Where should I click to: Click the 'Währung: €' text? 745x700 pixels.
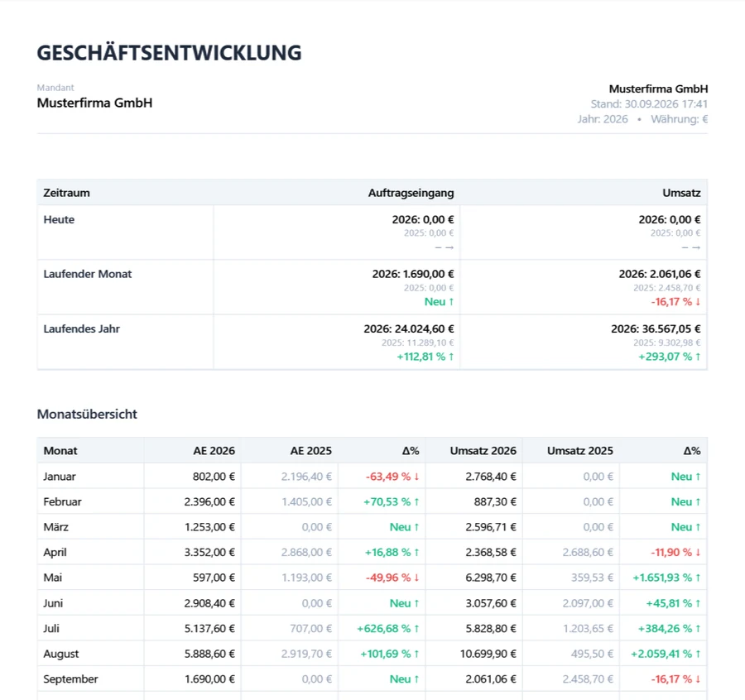[680, 119]
